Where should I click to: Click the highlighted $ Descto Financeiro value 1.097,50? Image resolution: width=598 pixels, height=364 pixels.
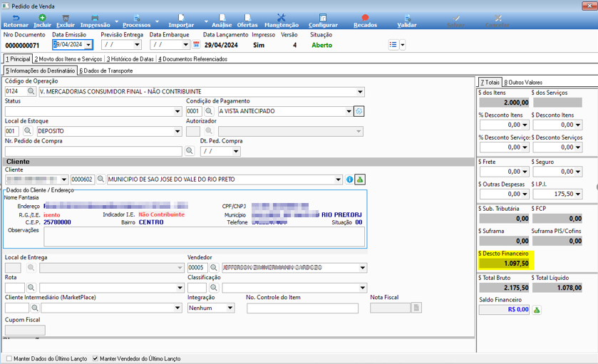coord(504,264)
